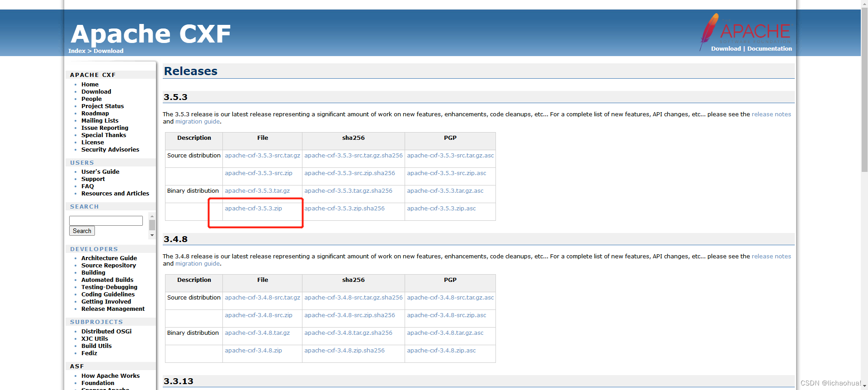Download apache-cxf-3.5.3.tar.gz binary

click(x=257, y=191)
